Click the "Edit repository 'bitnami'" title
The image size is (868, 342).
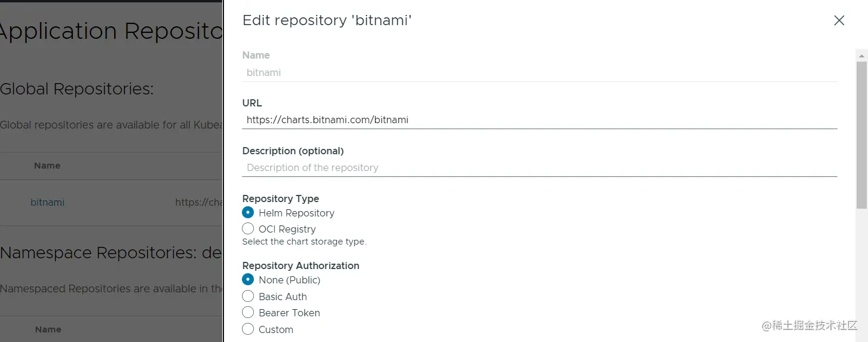click(327, 20)
